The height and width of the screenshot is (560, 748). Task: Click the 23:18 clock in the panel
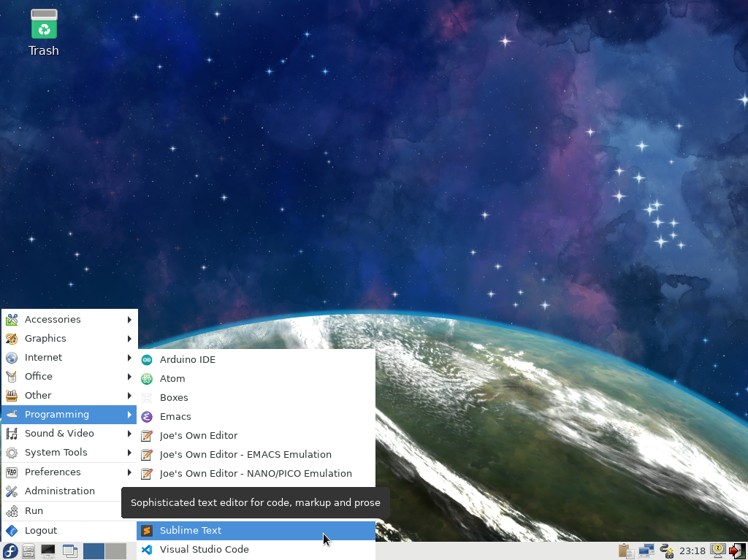692,551
